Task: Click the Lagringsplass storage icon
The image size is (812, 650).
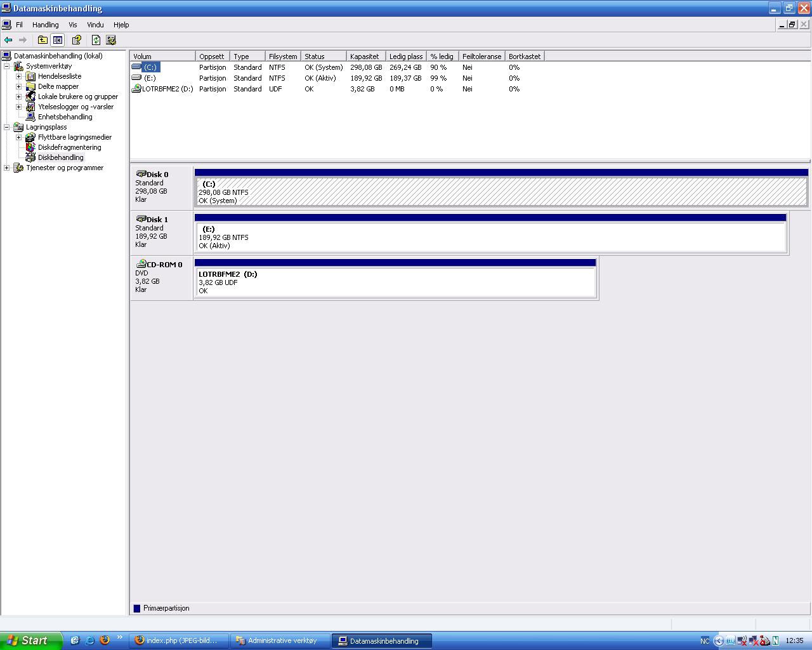Action: (x=18, y=127)
